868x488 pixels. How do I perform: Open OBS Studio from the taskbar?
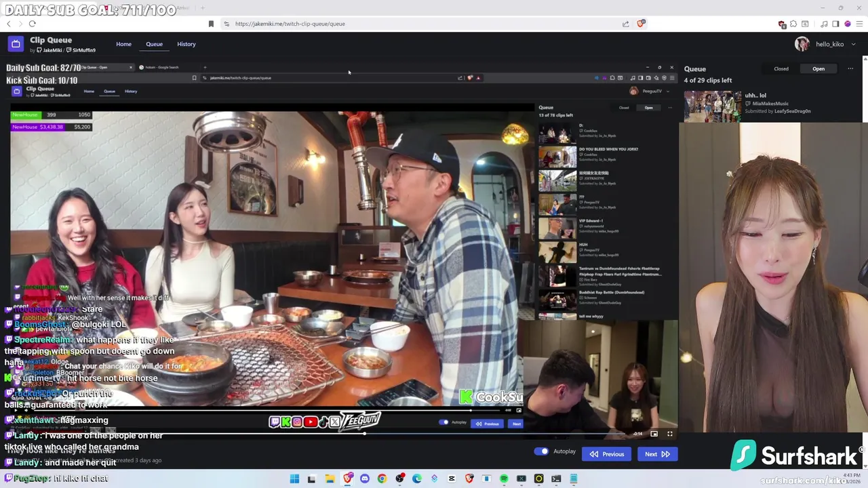399,479
